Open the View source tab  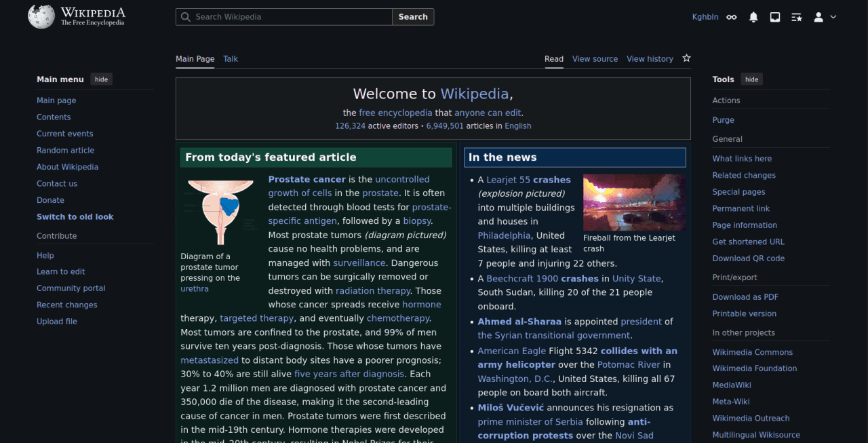(595, 59)
